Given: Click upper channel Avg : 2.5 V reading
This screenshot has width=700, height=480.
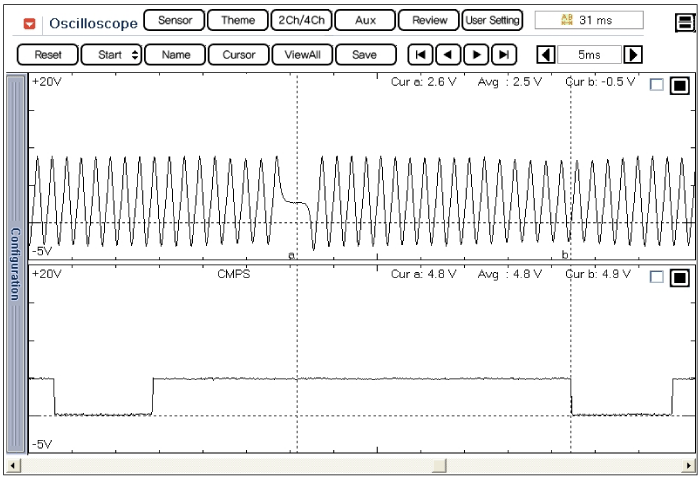Looking at the screenshot, I should tap(510, 82).
